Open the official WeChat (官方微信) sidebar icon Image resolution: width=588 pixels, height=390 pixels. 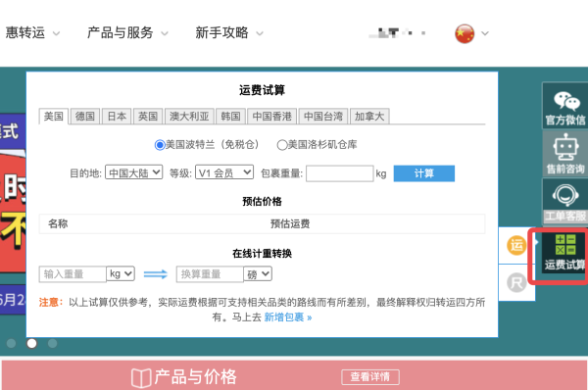(x=565, y=106)
